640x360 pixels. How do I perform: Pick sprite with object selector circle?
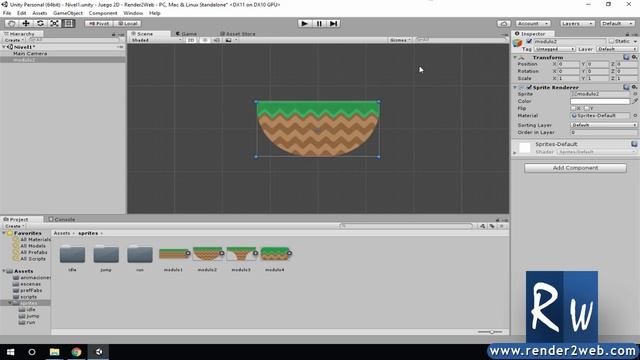tap(635, 94)
